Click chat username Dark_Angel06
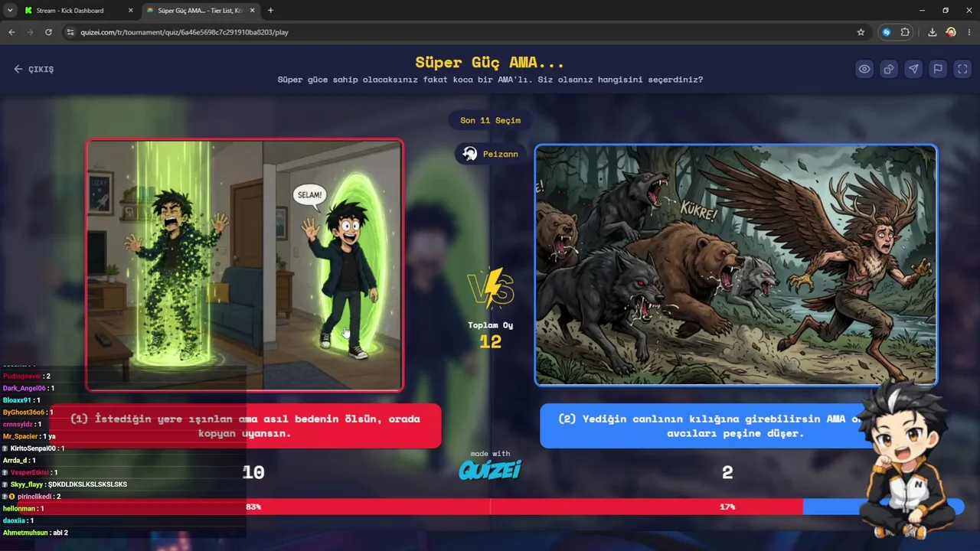Screen dimensions: 980x551 [24, 388]
